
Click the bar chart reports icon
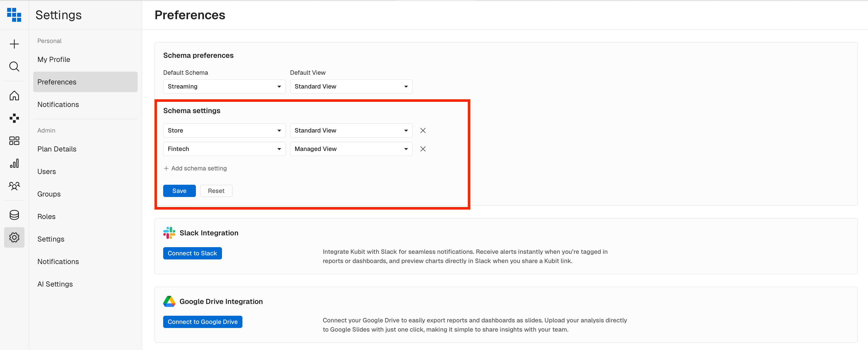[14, 163]
